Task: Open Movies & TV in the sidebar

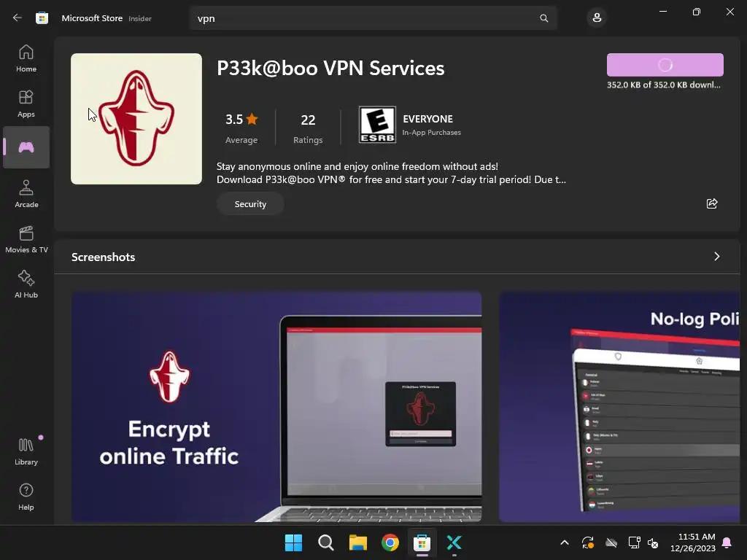Action: click(x=26, y=239)
